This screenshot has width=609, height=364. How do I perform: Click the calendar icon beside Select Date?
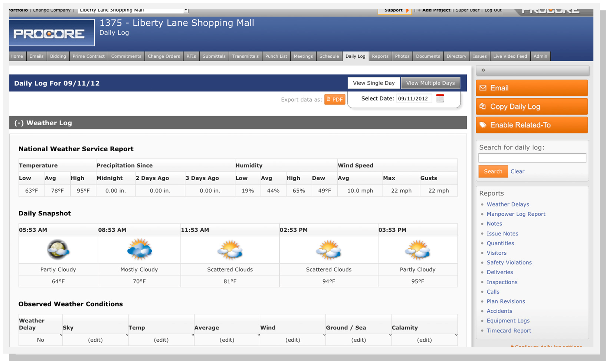440,99
